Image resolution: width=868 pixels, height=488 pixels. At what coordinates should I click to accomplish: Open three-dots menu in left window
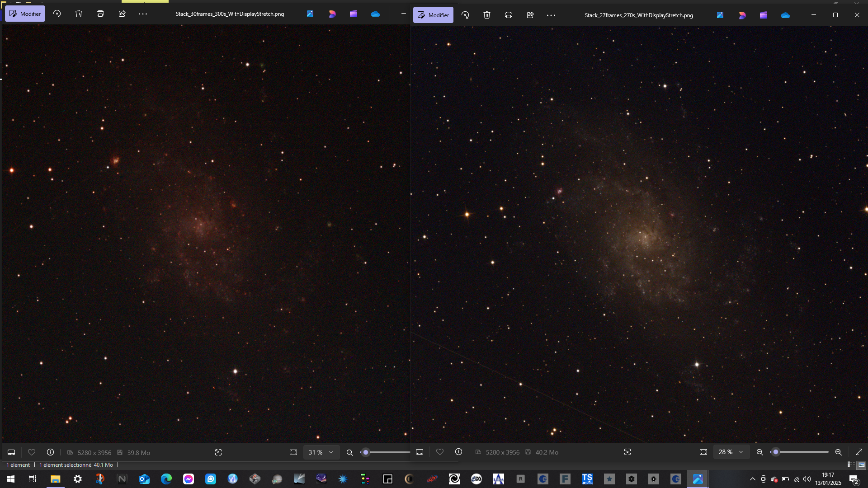click(143, 14)
